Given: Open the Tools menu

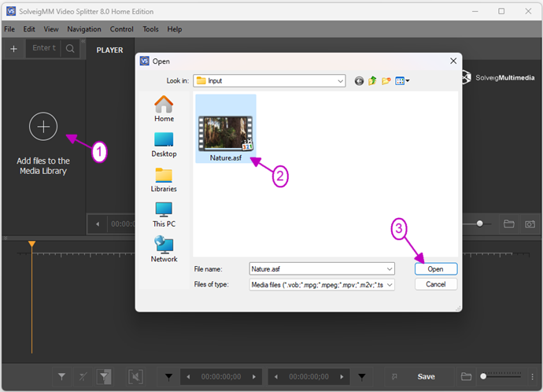Looking at the screenshot, I should pos(150,29).
